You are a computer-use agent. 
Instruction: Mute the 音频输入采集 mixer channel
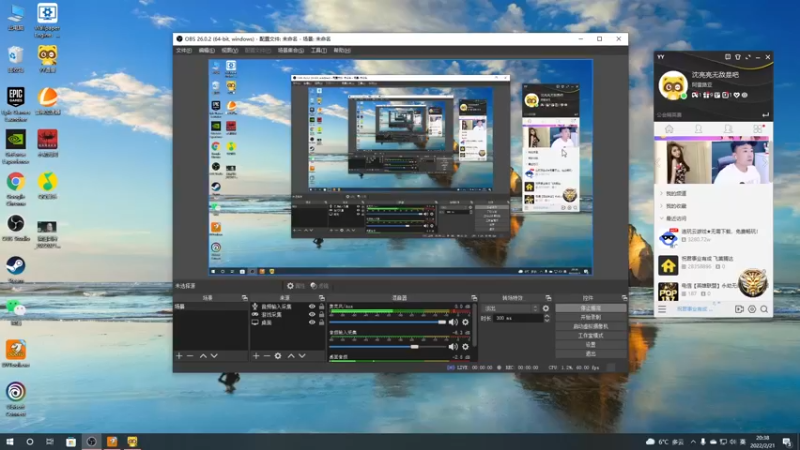pos(453,346)
